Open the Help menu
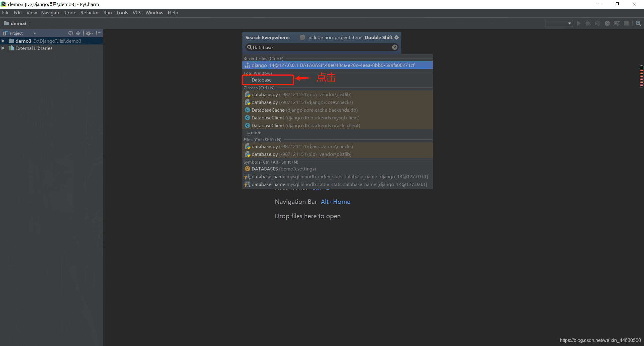This screenshot has width=644, height=346. click(x=173, y=13)
